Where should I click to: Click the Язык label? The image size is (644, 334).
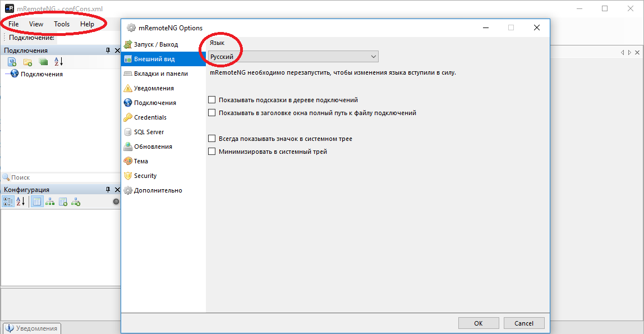point(217,43)
